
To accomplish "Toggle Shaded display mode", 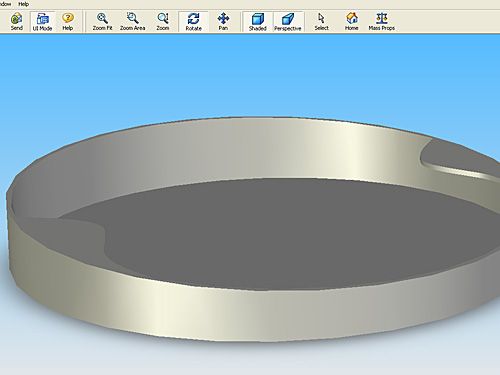I will 258,22.
